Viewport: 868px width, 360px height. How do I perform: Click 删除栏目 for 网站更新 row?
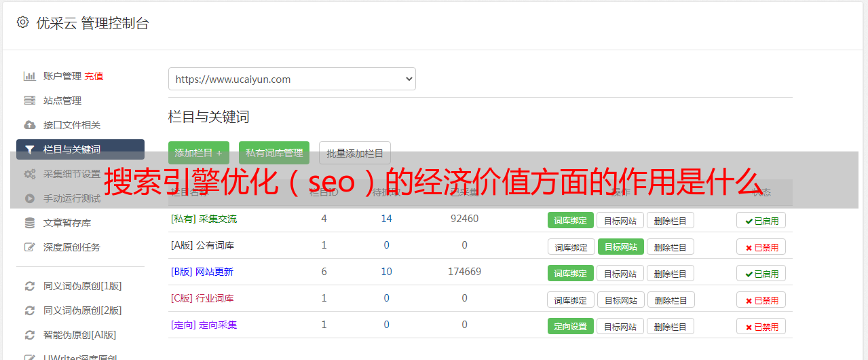(x=671, y=273)
